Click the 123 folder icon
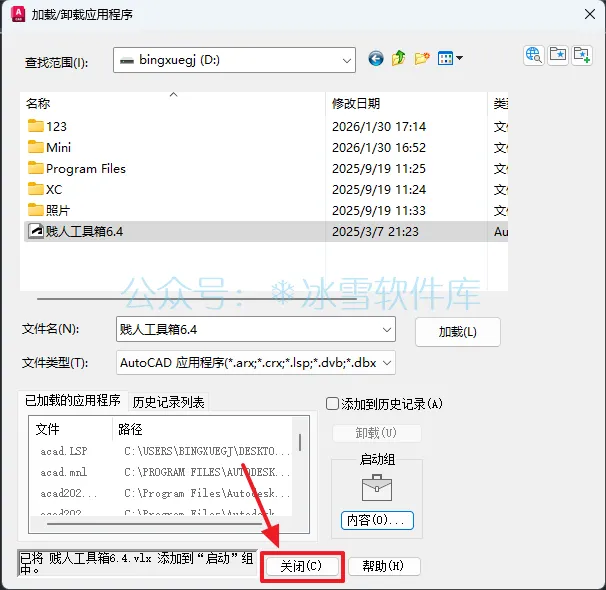This screenshot has height=590, width=606. tap(36, 126)
